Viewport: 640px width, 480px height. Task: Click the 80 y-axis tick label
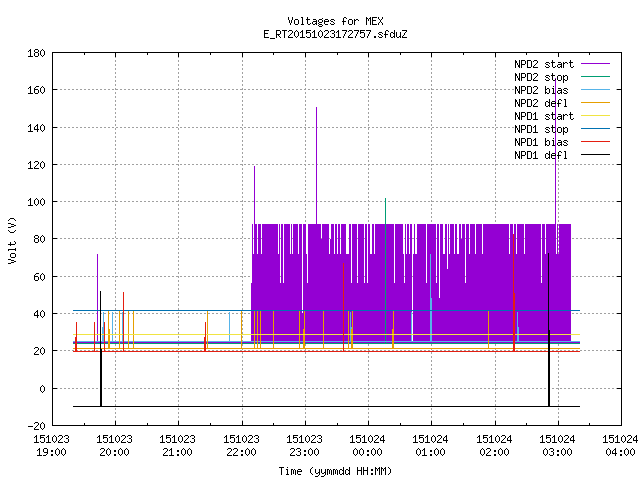point(39,239)
